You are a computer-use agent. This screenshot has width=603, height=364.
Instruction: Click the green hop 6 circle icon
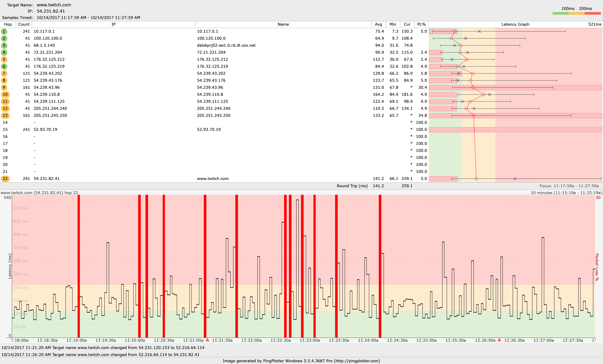tap(4, 66)
